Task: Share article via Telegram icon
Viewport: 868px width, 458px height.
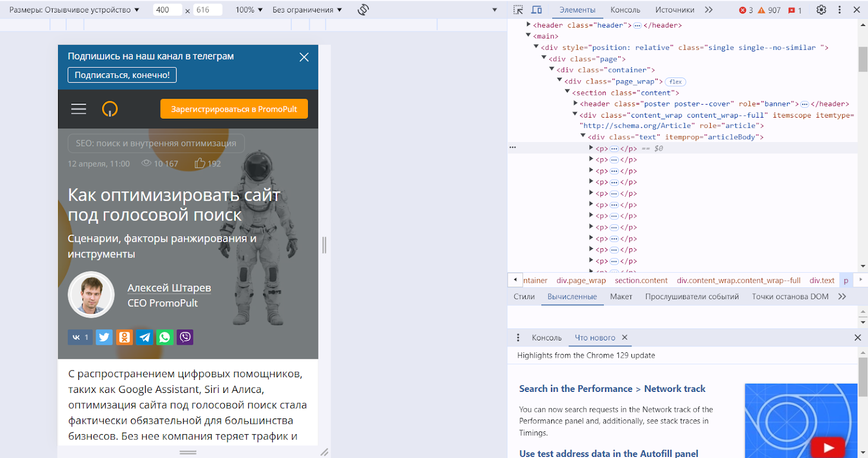Action: pos(144,337)
